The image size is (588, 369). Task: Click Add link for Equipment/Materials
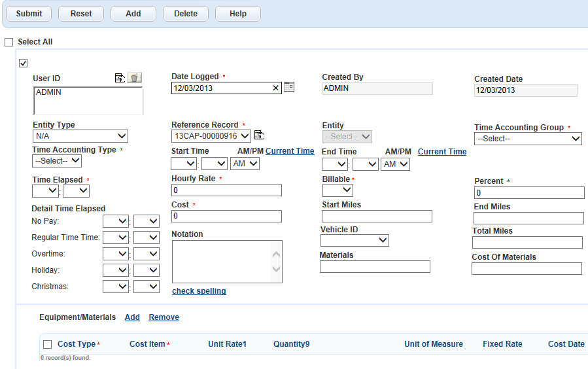(x=132, y=317)
